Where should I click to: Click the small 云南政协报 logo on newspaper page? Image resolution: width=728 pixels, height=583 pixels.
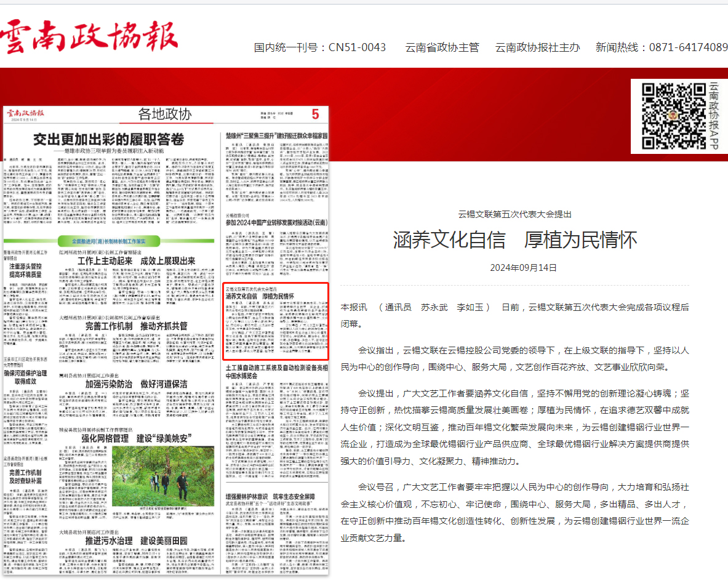25,113
